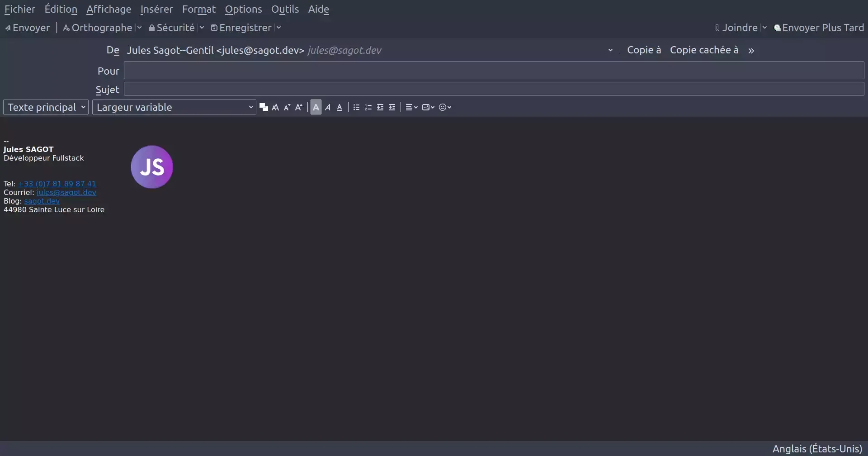Expand the Sécurité dropdown arrow
Screen dimensions: 868x456
202,28
